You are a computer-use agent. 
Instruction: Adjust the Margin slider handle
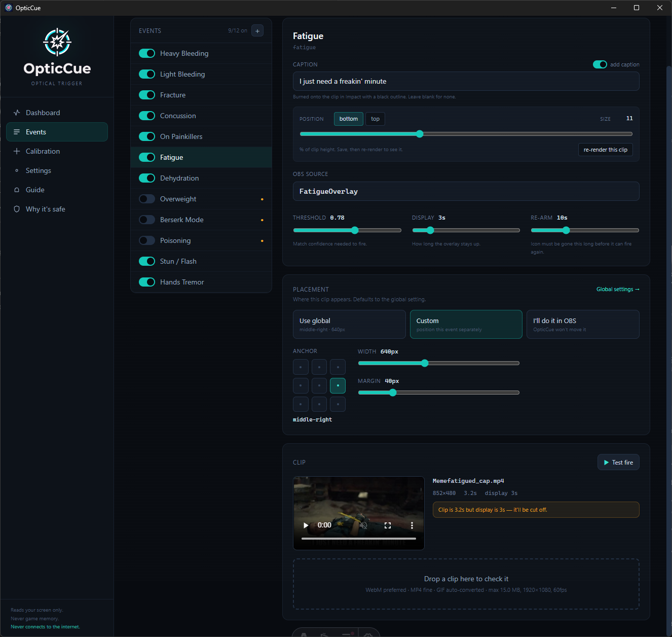393,393
